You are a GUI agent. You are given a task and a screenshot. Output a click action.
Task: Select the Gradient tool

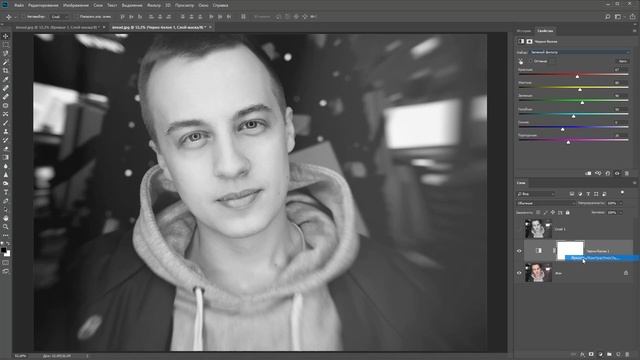pyautogui.click(x=6, y=157)
